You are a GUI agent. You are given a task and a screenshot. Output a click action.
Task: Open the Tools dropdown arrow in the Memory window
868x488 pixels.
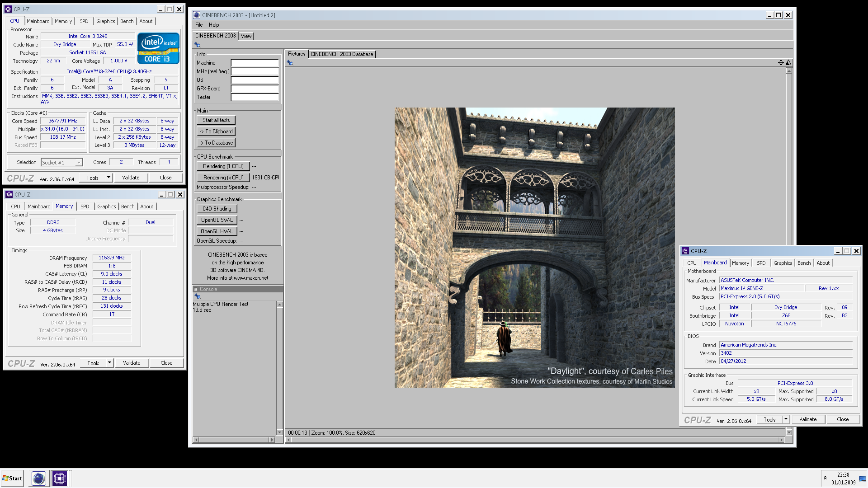[x=109, y=363]
